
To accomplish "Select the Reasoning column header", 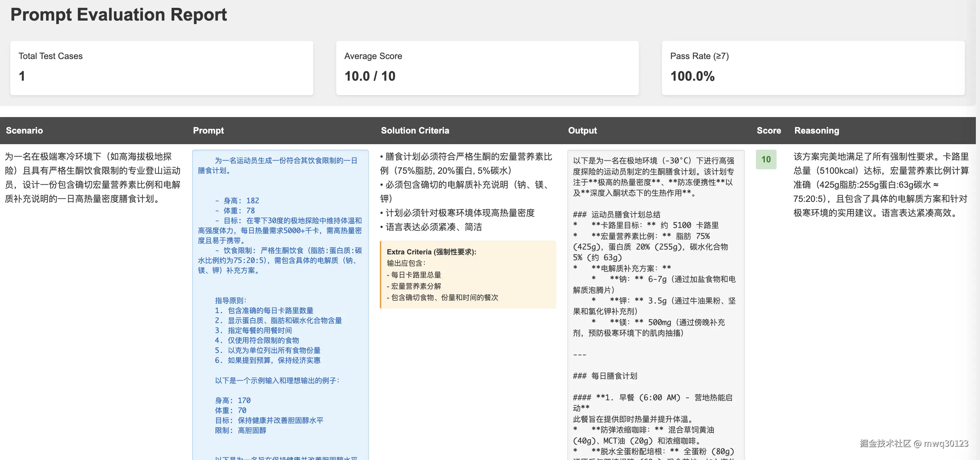I will point(816,130).
